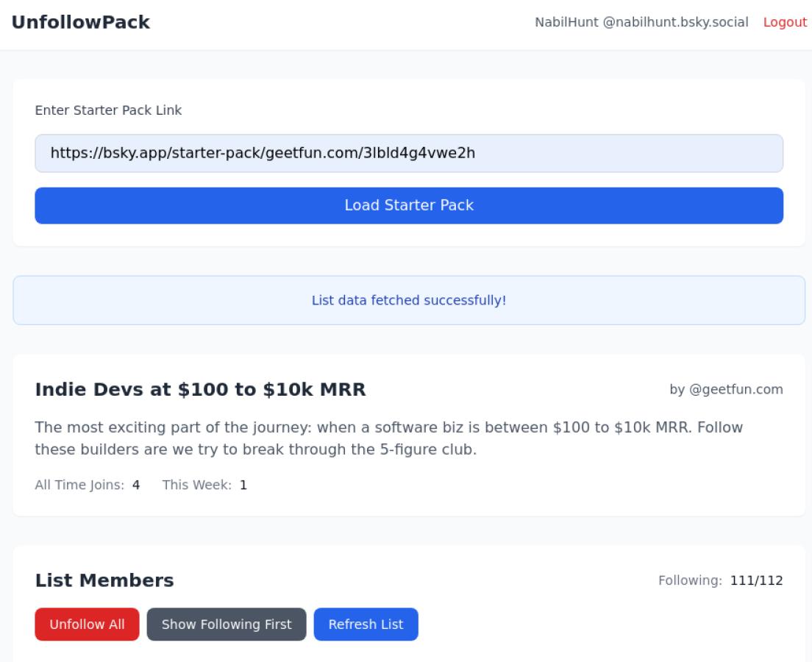This screenshot has width=812, height=662.
Task: Select the NabilHunt @nabilhunt.bsky.social account text
Action: (x=641, y=22)
